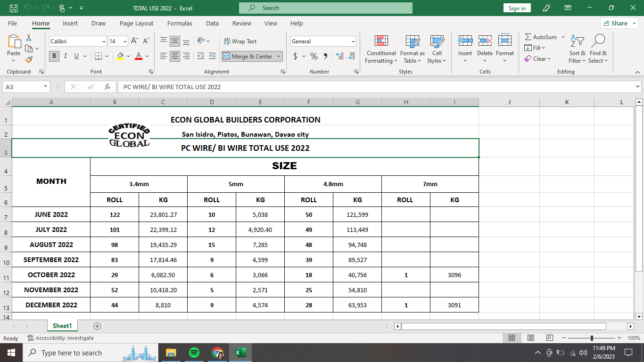Decrease the cell indent
This screenshot has height=362, width=644.
tap(201, 56)
